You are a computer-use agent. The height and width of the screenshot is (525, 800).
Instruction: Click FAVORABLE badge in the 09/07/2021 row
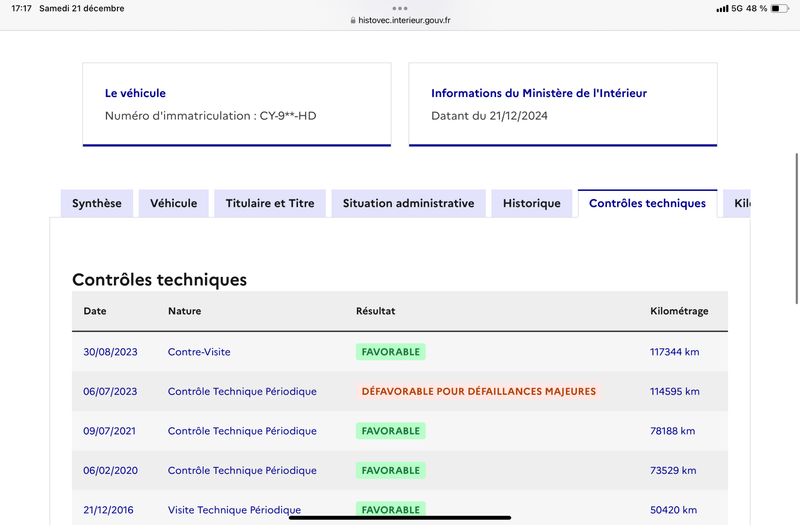pyautogui.click(x=391, y=431)
